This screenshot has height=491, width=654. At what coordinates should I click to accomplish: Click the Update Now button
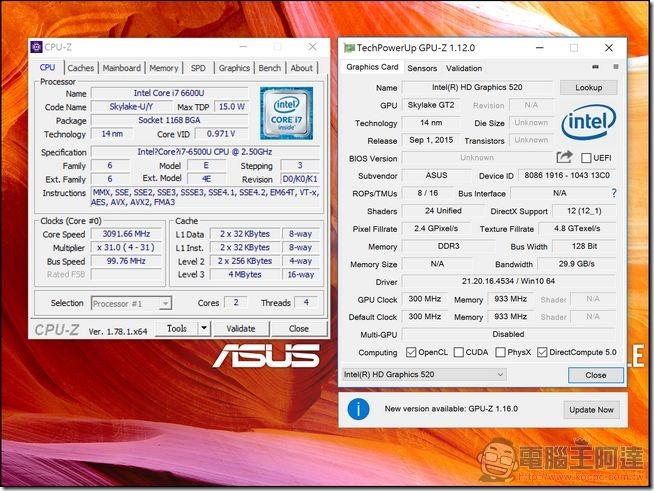coord(591,410)
